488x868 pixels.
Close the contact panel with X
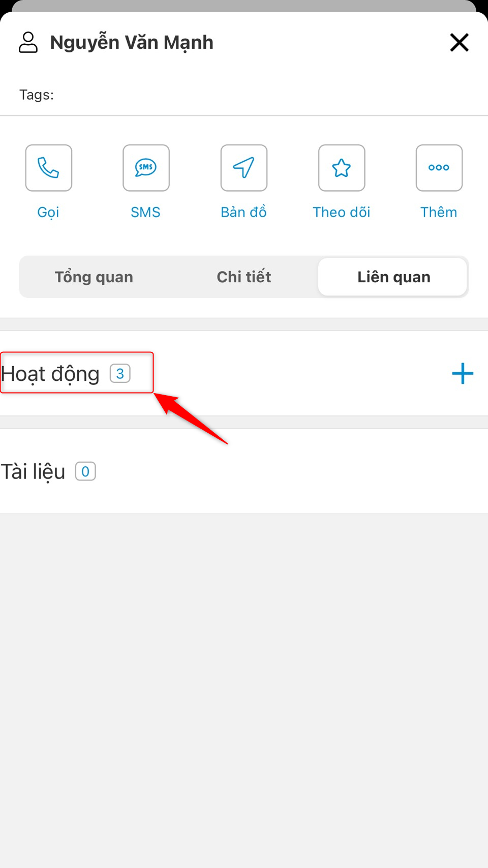coord(460,42)
